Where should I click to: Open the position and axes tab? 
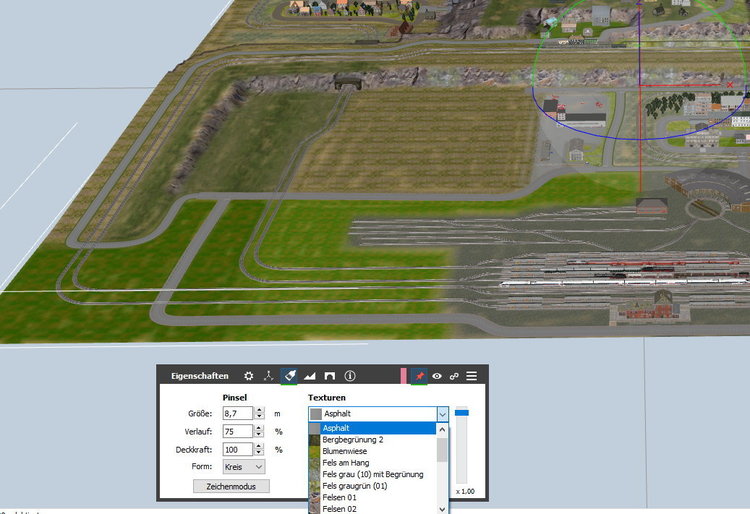click(x=269, y=376)
